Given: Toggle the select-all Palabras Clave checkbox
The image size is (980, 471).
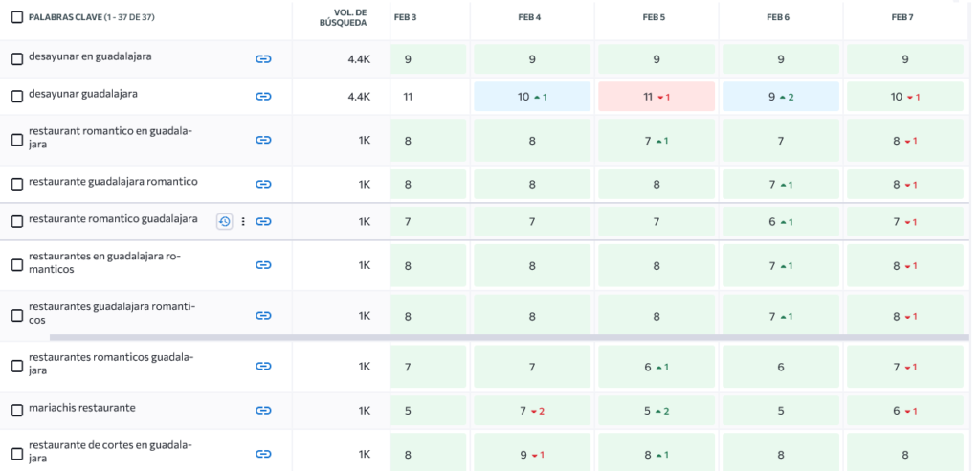Looking at the screenshot, I should pos(16,17).
